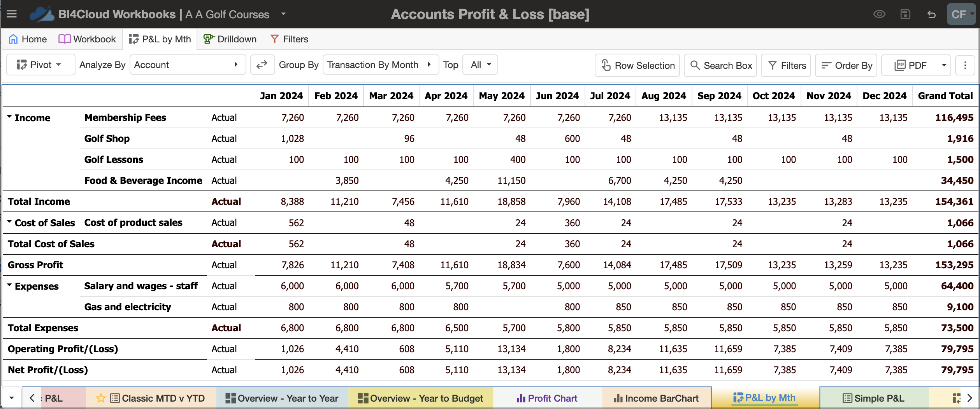
Task: Open the Analyze By Account selector
Action: [x=188, y=65]
